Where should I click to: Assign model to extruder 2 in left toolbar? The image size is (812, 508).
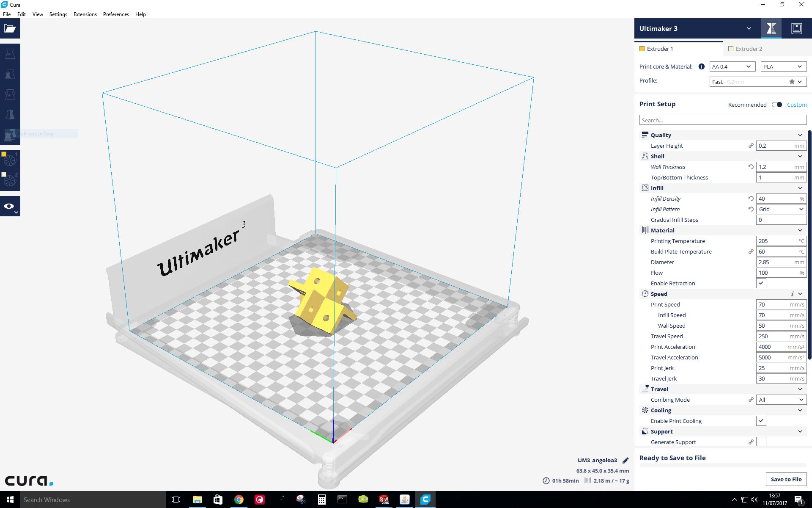click(10, 180)
